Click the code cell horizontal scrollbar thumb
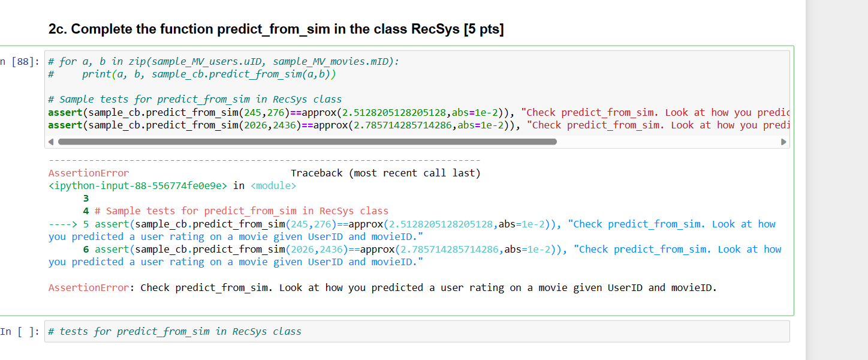 point(307,142)
